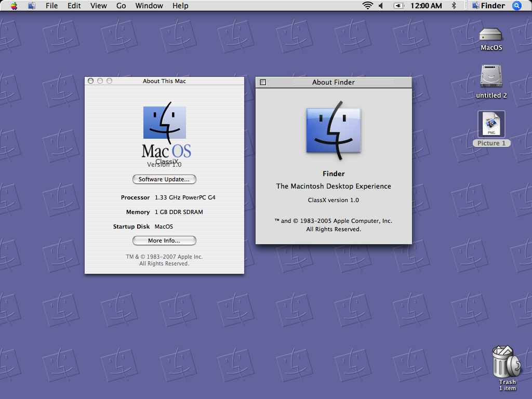Click the untitled 2 label text

coord(491,96)
